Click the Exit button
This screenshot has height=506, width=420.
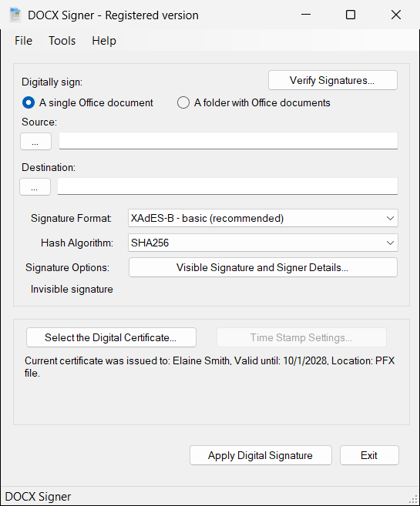click(369, 455)
